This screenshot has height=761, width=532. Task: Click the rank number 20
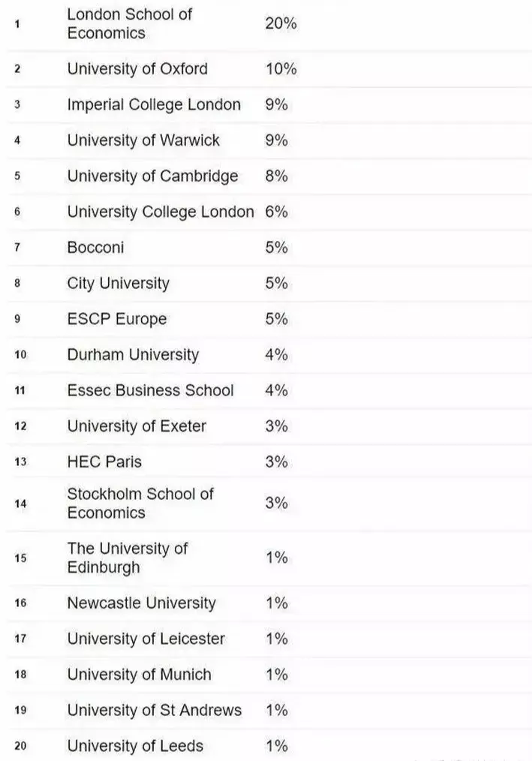point(20,746)
